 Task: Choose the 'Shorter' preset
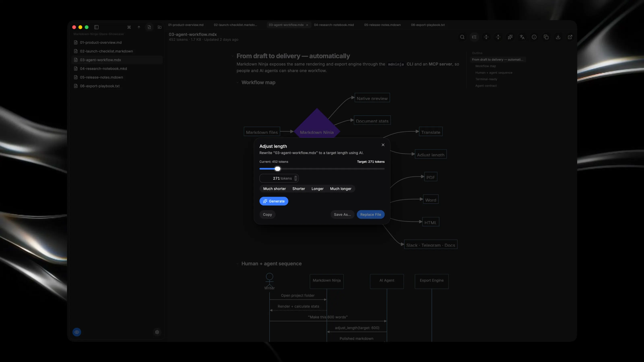298,189
